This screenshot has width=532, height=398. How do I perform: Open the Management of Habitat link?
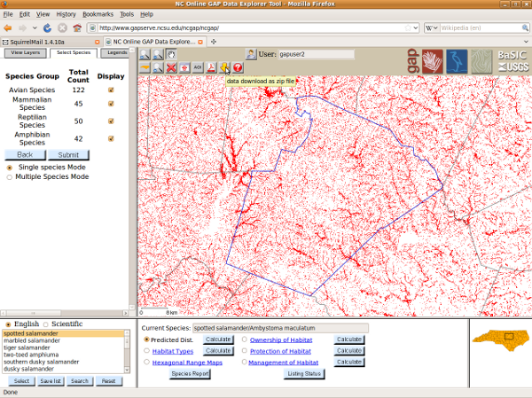coord(284,363)
